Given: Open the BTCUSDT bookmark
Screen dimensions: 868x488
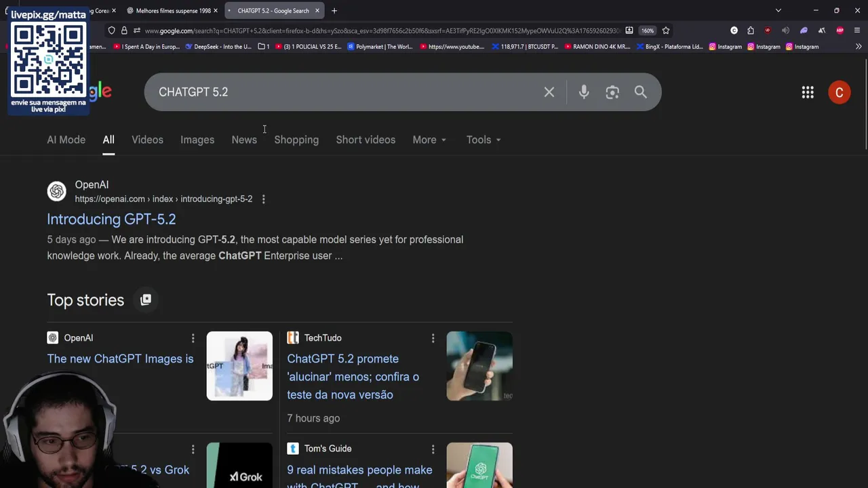Looking at the screenshot, I should click(x=525, y=47).
